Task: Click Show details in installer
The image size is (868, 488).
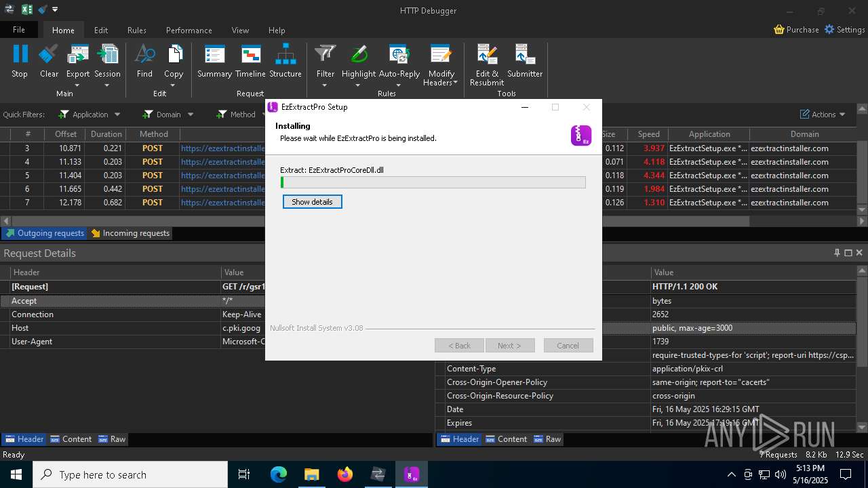Action: tap(312, 202)
